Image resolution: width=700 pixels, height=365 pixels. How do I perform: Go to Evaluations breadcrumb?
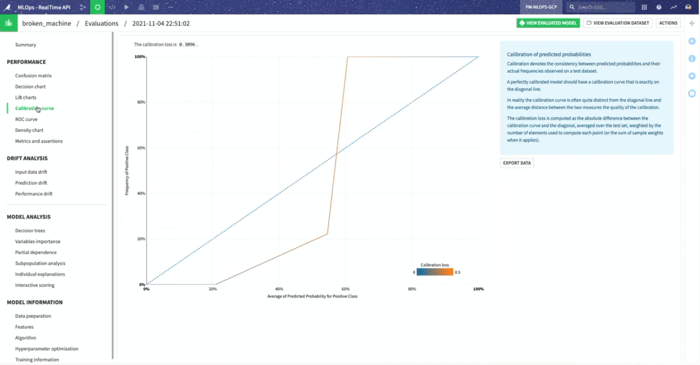click(x=101, y=23)
